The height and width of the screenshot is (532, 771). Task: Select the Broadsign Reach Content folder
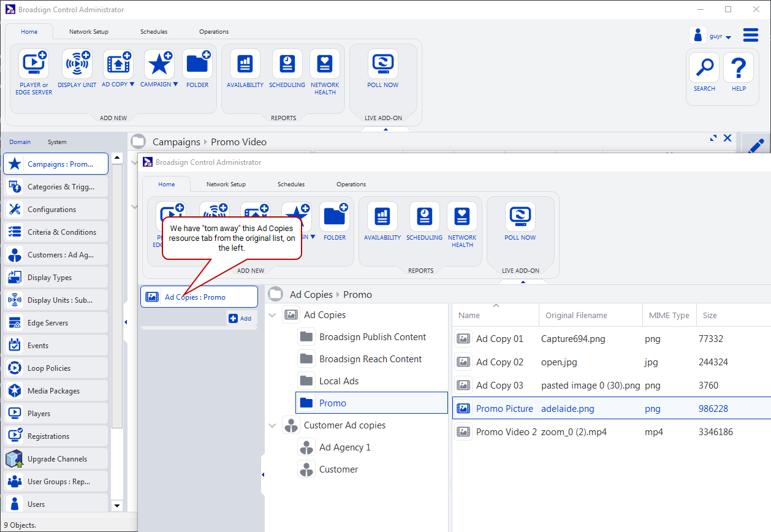[x=370, y=359]
